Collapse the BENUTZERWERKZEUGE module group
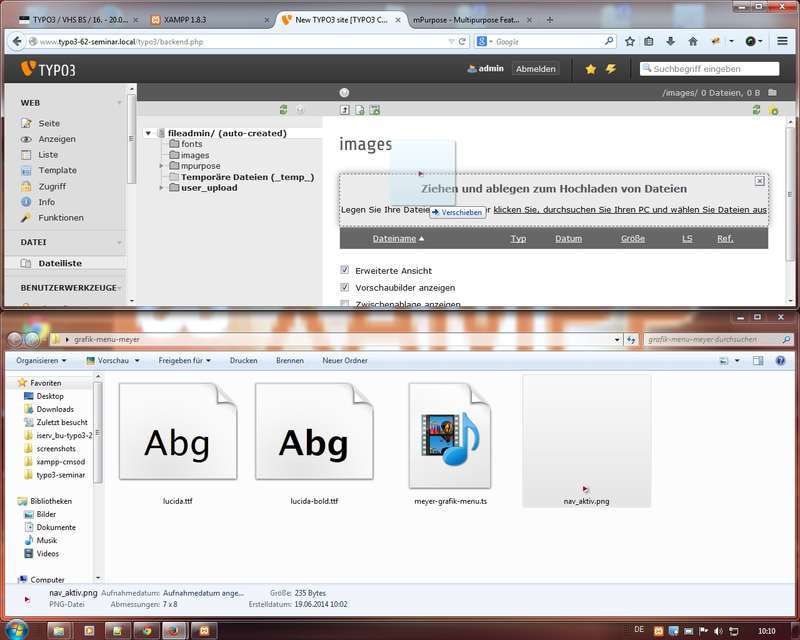800x640 pixels. point(119,288)
